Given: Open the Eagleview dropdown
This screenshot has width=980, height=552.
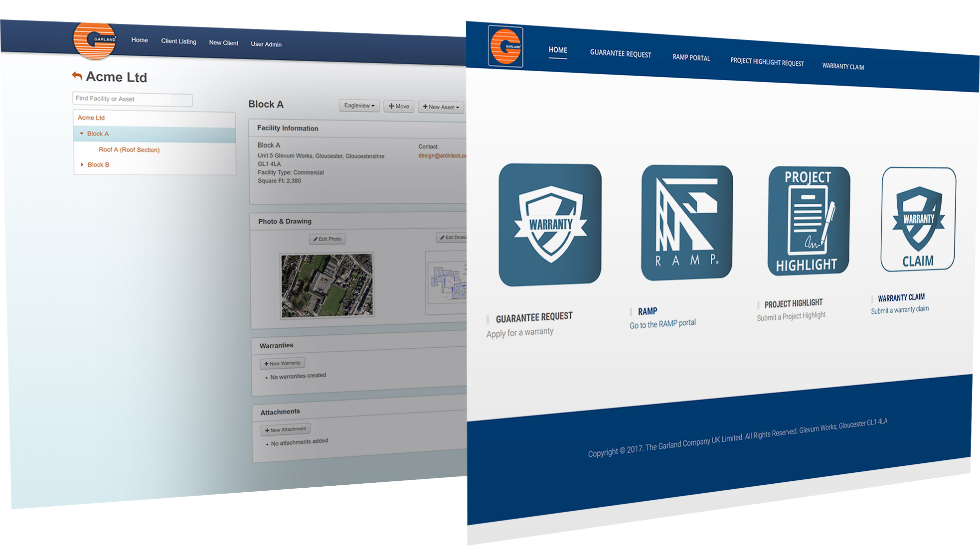Looking at the screenshot, I should pos(358,106).
